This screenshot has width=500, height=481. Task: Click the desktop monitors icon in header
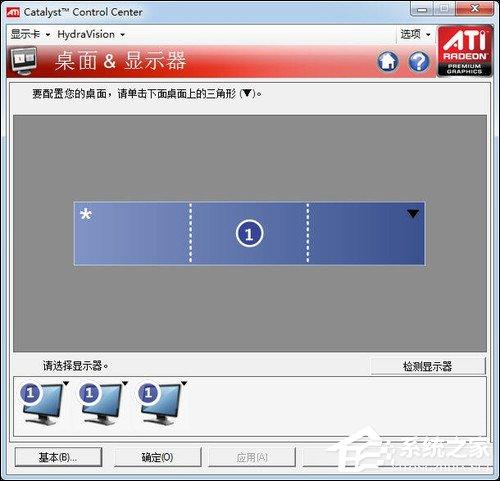(24, 61)
